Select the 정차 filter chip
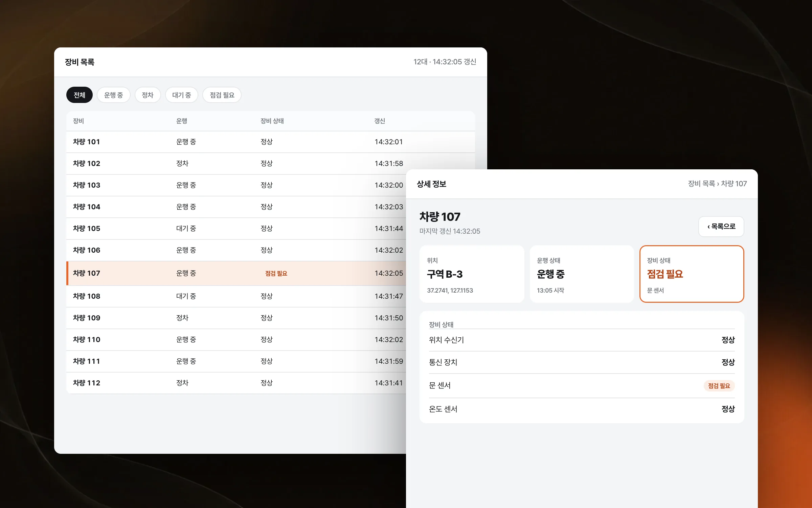Screen dimensions: 812x508 point(148,95)
